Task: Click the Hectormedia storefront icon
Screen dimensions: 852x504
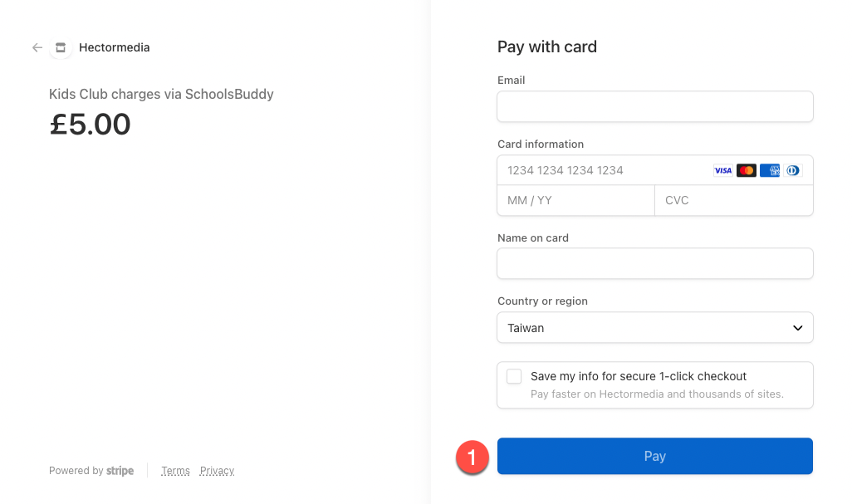Action: click(x=61, y=48)
